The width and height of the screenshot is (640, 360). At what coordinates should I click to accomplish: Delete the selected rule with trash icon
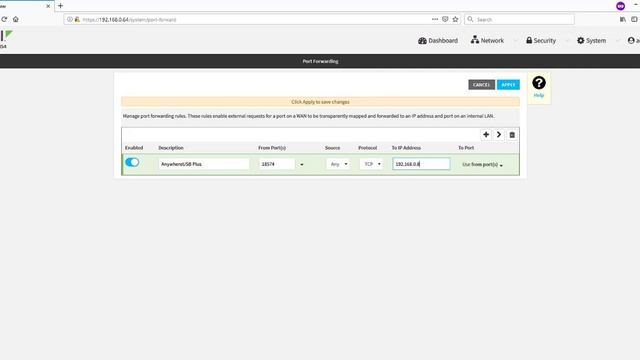tap(512, 135)
